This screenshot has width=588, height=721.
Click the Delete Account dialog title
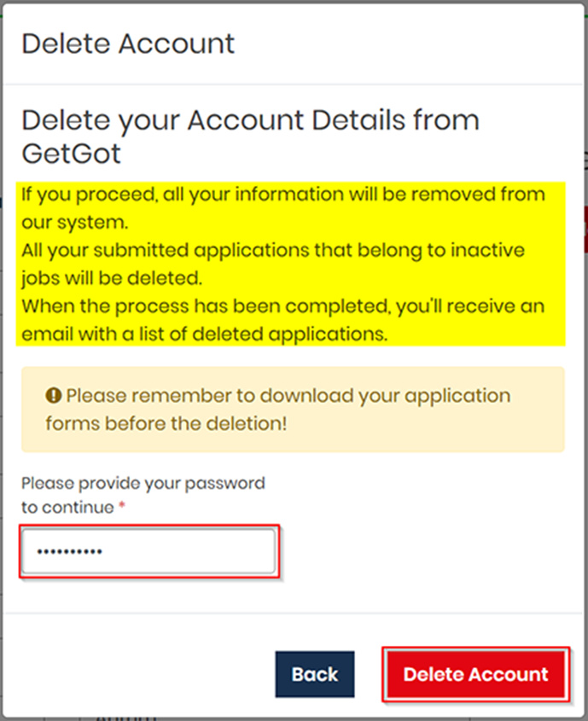pos(128,44)
